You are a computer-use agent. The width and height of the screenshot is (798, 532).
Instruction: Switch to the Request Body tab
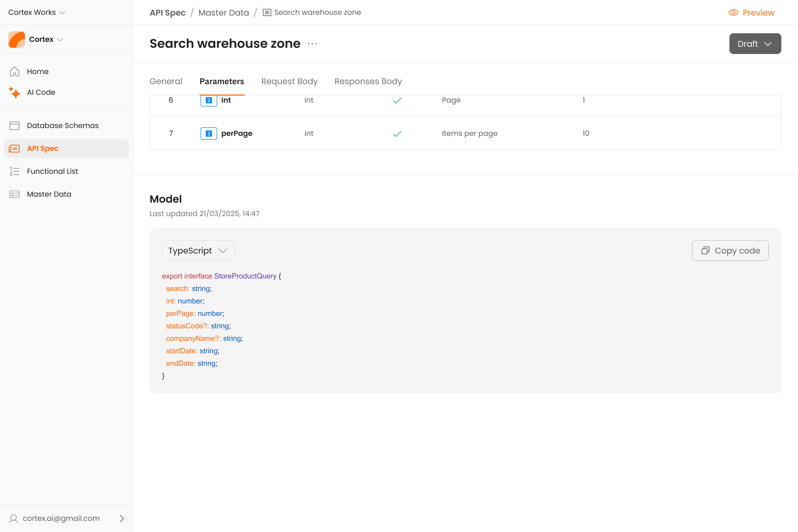[x=289, y=81]
